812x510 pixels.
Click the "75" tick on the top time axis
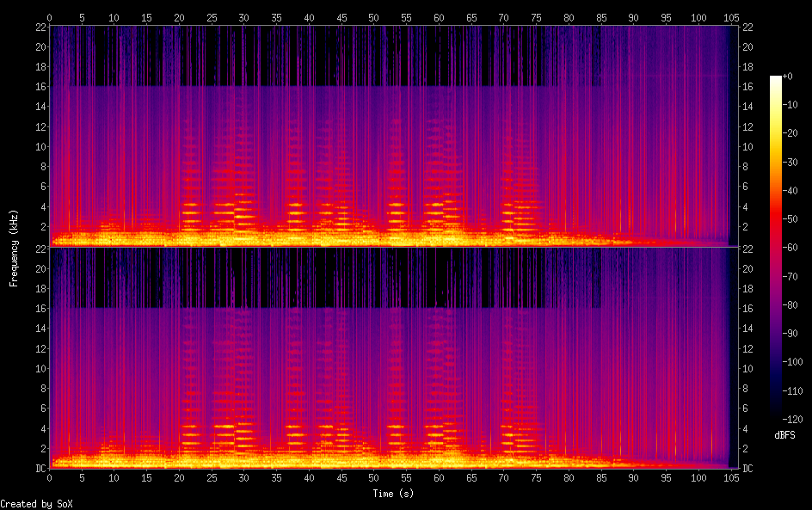point(536,17)
